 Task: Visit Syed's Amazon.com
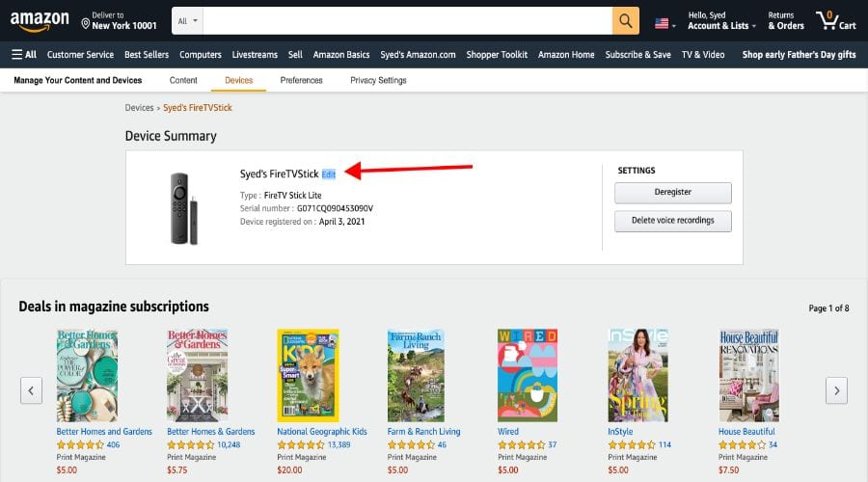click(x=418, y=55)
